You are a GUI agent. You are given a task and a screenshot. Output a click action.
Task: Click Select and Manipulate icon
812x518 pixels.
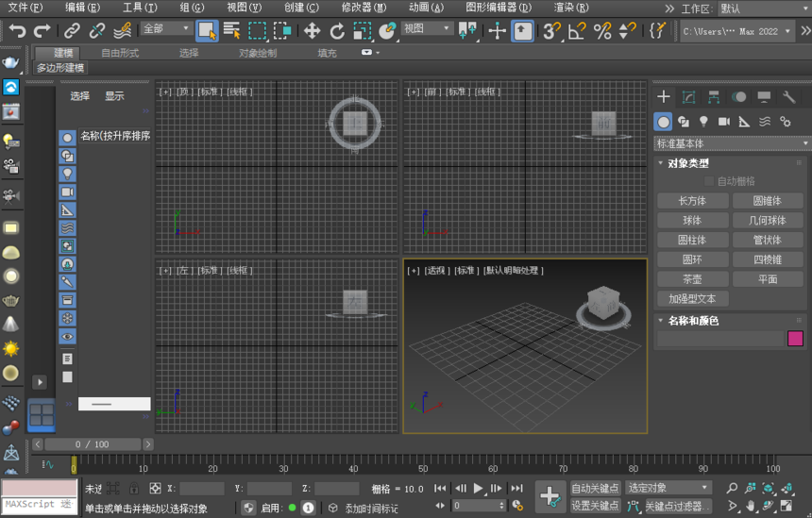pyautogui.click(x=497, y=31)
